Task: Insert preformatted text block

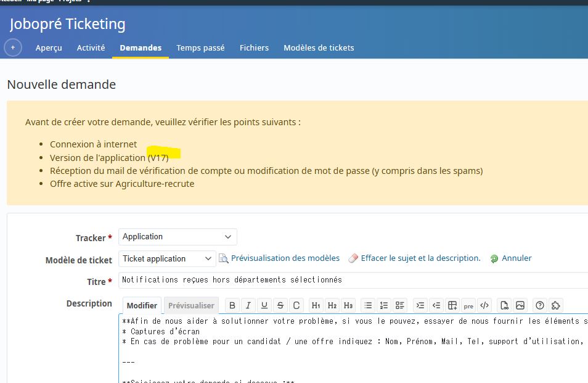Action: (468, 305)
